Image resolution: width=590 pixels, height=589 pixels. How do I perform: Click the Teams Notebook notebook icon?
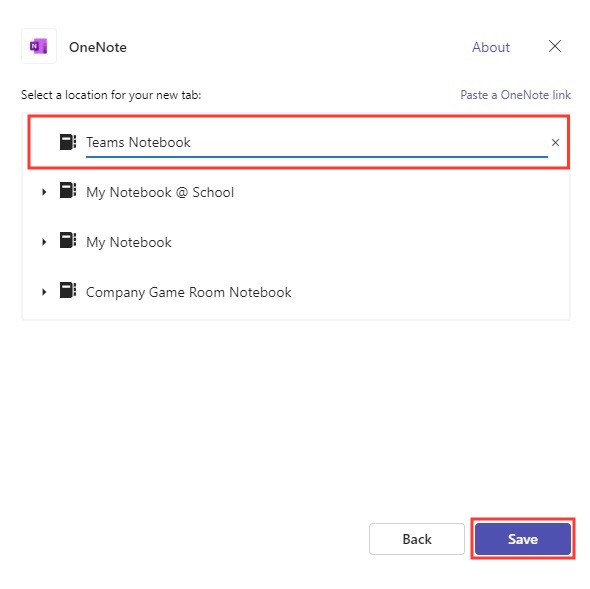68,142
